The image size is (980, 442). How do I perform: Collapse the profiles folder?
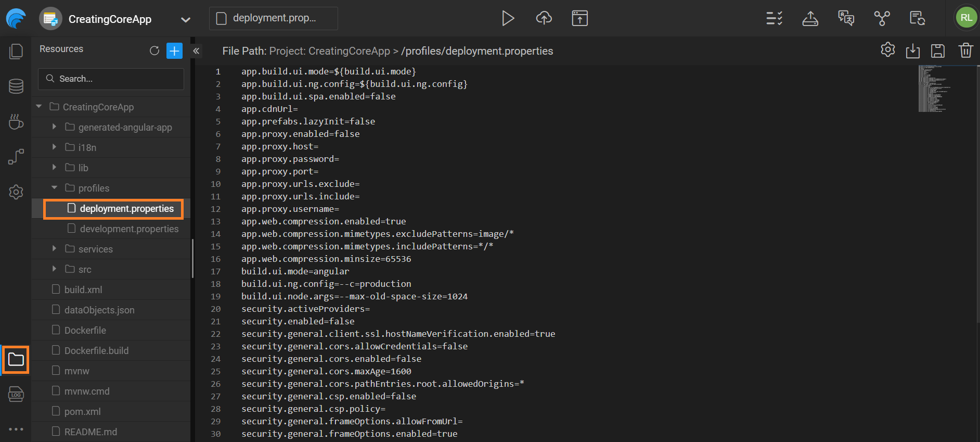[x=54, y=188]
